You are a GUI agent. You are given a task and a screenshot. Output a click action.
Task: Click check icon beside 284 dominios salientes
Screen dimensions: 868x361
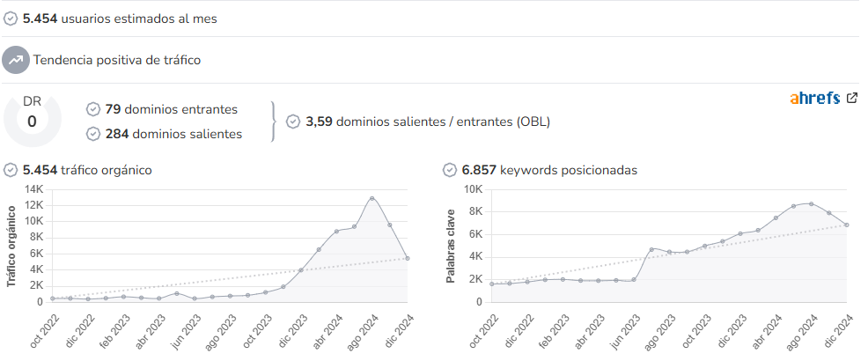[x=93, y=134]
